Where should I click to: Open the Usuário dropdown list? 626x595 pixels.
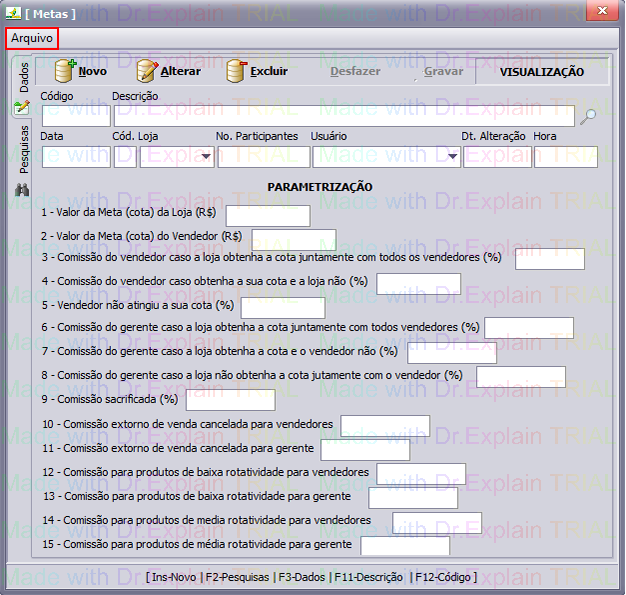point(452,157)
